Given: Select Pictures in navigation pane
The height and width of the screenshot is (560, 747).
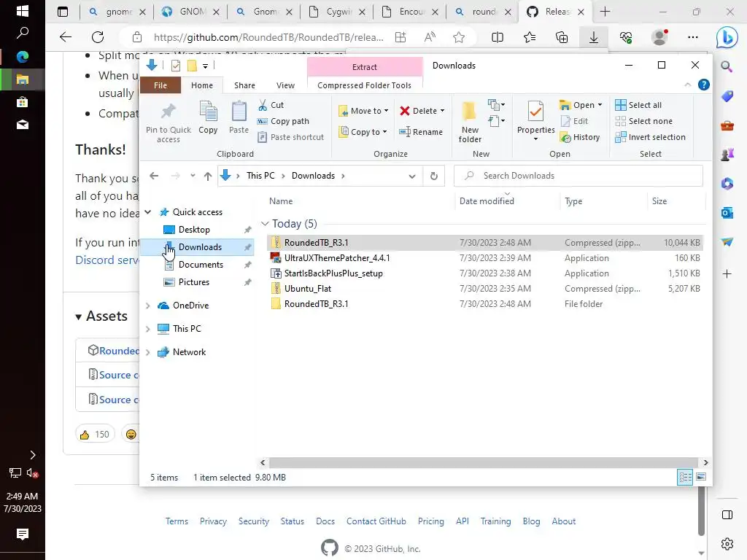Looking at the screenshot, I should coord(194,282).
